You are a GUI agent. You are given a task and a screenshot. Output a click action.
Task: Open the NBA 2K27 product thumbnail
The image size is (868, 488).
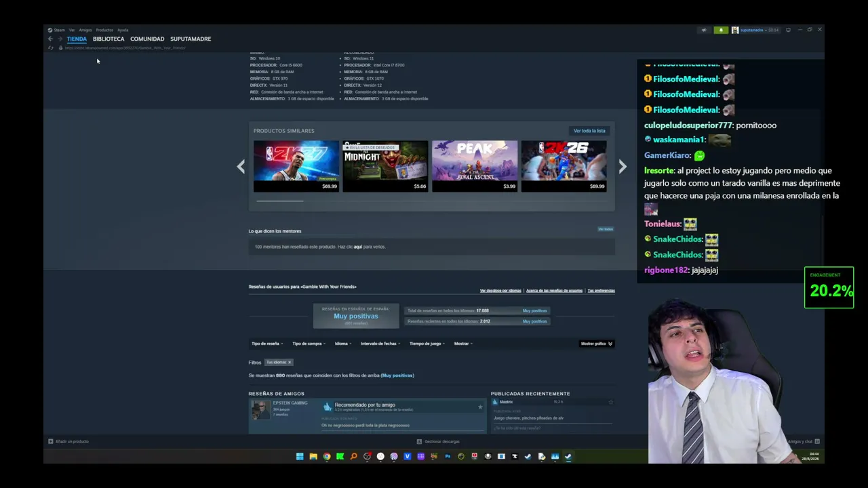[296, 166]
